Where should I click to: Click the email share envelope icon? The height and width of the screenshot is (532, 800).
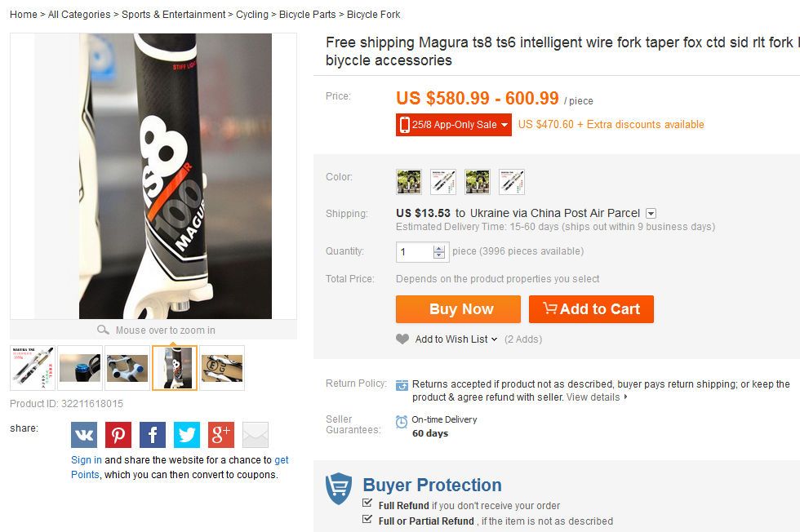tap(256, 435)
